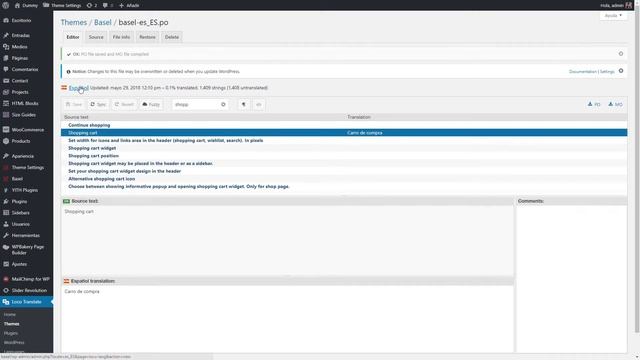The width and height of the screenshot is (640, 360).
Task: Open the admin user profile avatar
Action: coord(629,5)
